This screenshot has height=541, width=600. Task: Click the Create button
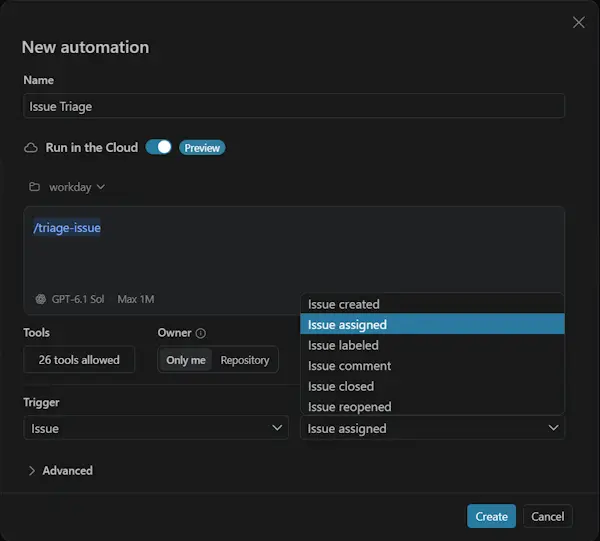coord(491,516)
